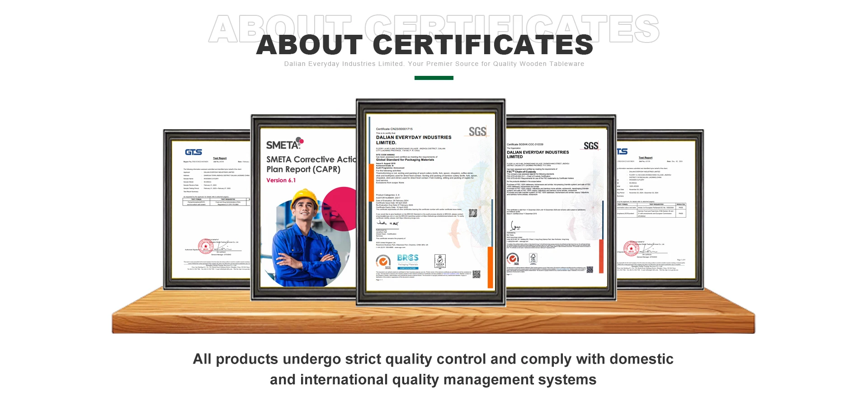Click the FSC tree logo on right certificate

click(533, 258)
